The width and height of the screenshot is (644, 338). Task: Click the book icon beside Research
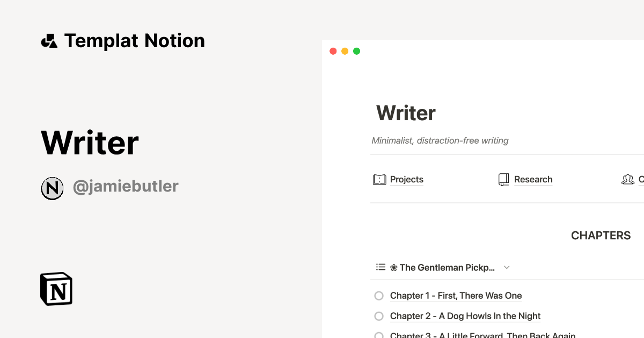(503, 179)
